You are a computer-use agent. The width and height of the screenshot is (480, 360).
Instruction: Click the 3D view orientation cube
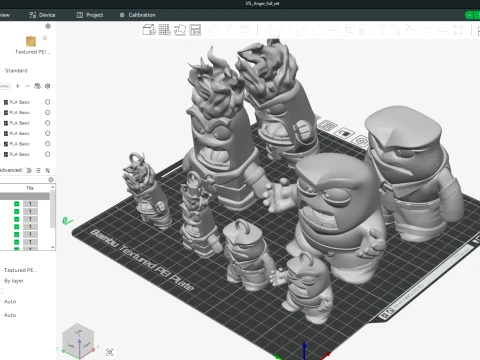pyautogui.click(x=79, y=341)
